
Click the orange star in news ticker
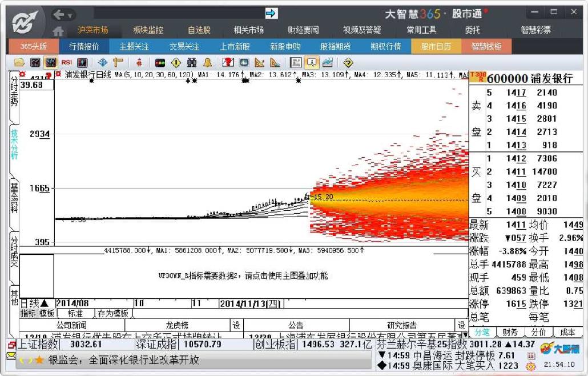[x=39, y=360]
